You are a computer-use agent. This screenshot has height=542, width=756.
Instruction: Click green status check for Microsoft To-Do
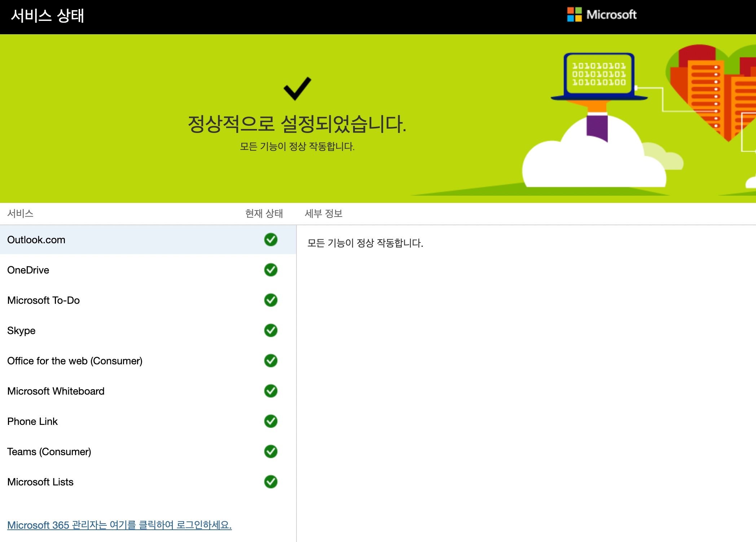coord(271,300)
